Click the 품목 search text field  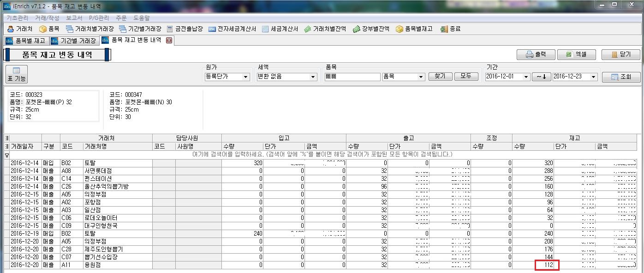(x=352, y=77)
